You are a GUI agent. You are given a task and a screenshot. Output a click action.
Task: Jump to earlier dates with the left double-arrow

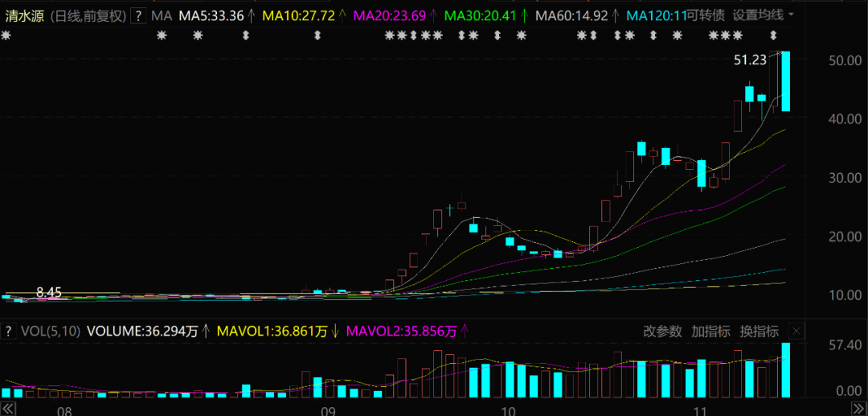[x=10, y=410]
